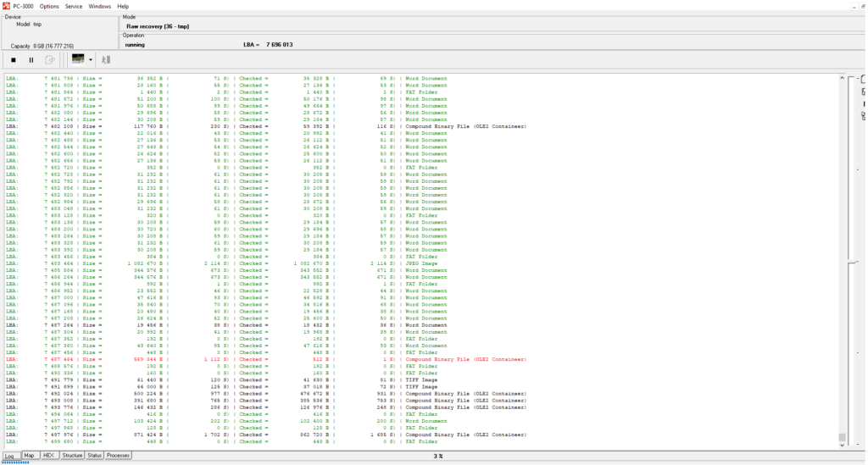Click the grayed-out export icon in toolbar

pyautogui.click(x=50, y=60)
